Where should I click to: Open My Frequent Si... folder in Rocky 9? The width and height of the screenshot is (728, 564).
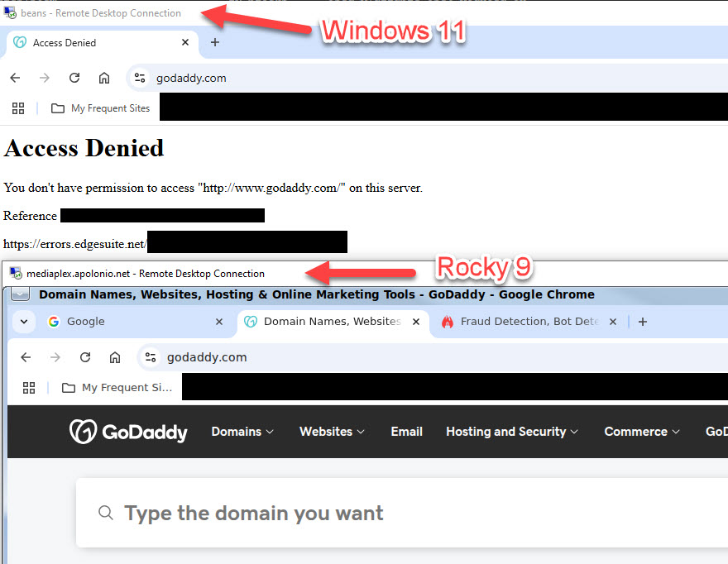click(117, 388)
